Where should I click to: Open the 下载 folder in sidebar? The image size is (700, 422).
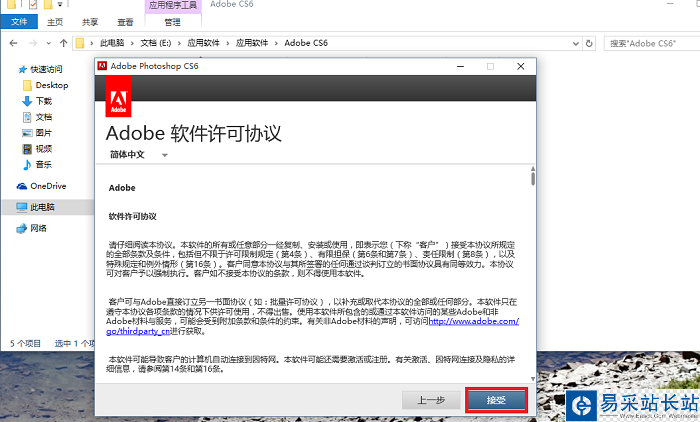click(x=44, y=101)
